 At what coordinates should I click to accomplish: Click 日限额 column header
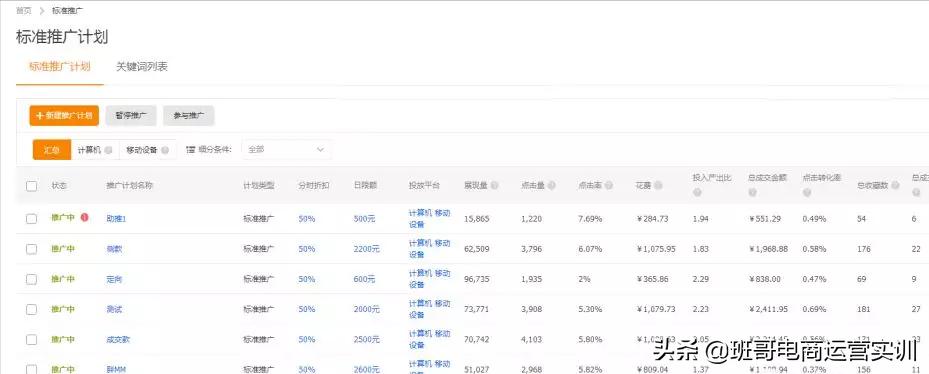[365, 186]
